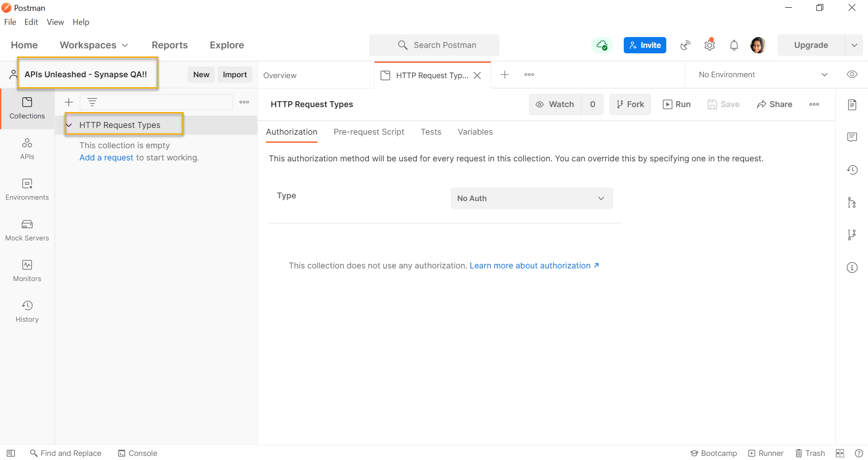Open the Console in status bar
Image resolution: width=868 pixels, height=460 pixels.
pos(138,453)
